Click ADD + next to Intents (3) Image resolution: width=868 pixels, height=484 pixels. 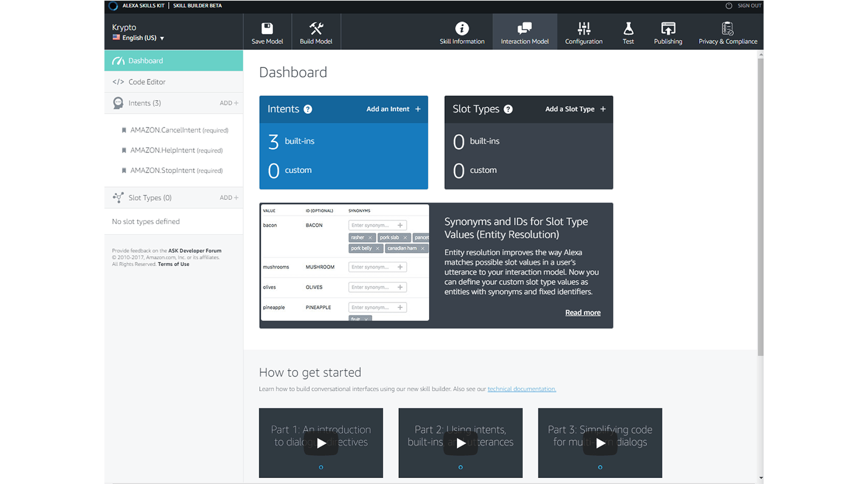229,103
